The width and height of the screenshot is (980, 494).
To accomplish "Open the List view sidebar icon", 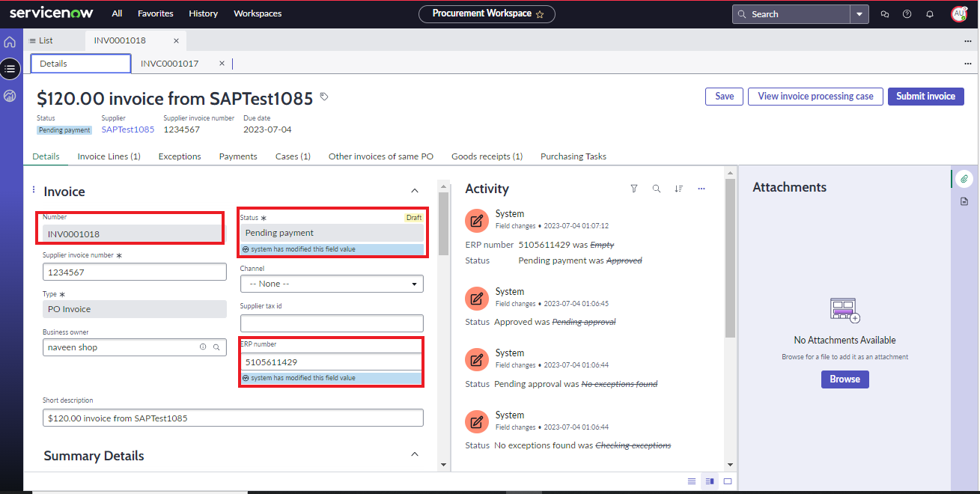I will [10, 69].
